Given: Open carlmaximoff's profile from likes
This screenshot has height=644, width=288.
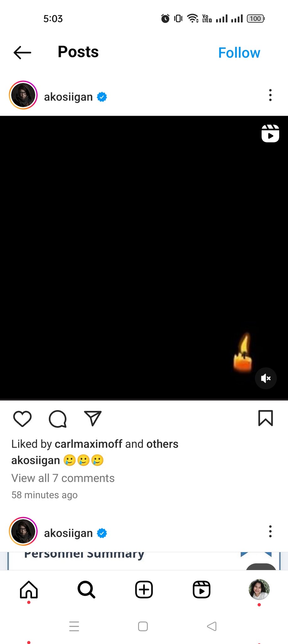Looking at the screenshot, I should 89,444.
